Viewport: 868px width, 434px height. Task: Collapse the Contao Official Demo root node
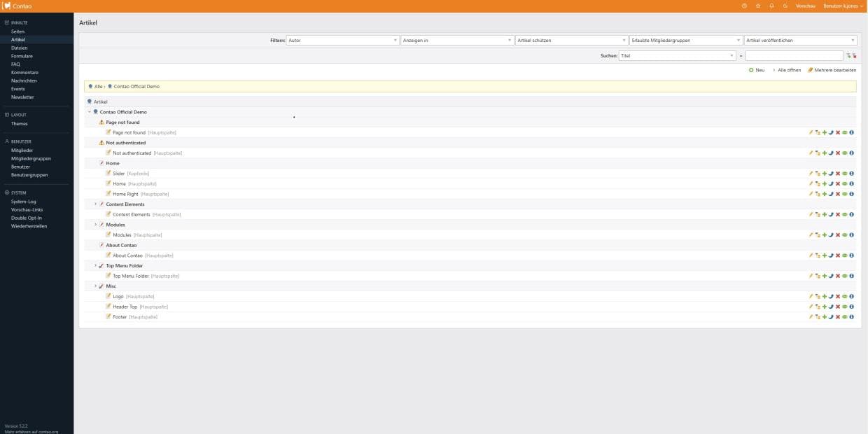click(x=89, y=112)
